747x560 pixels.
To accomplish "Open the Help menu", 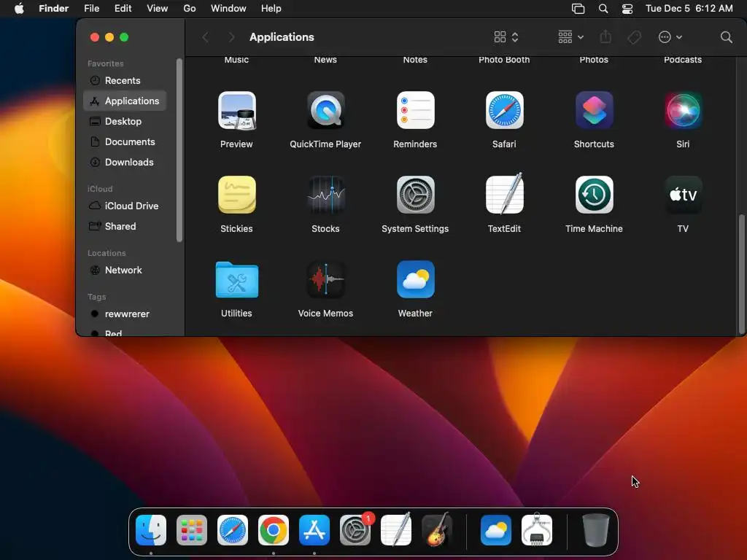I will pyautogui.click(x=271, y=9).
